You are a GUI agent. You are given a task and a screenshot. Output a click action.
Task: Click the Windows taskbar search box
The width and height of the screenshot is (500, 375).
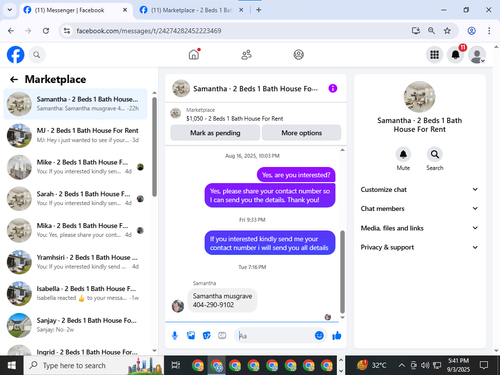pos(94,365)
